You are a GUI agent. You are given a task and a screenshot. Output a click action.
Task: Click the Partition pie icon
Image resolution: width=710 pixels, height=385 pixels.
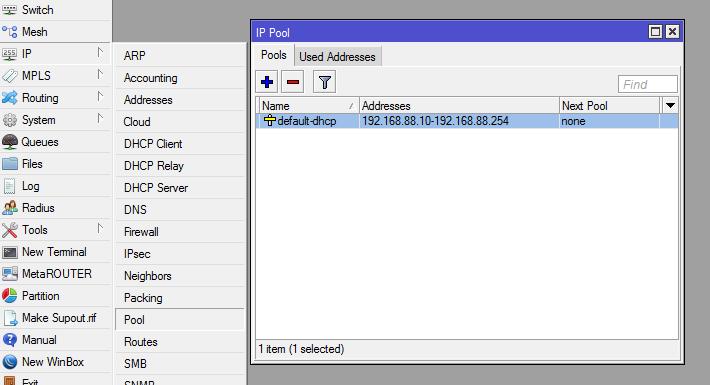coord(10,296)
